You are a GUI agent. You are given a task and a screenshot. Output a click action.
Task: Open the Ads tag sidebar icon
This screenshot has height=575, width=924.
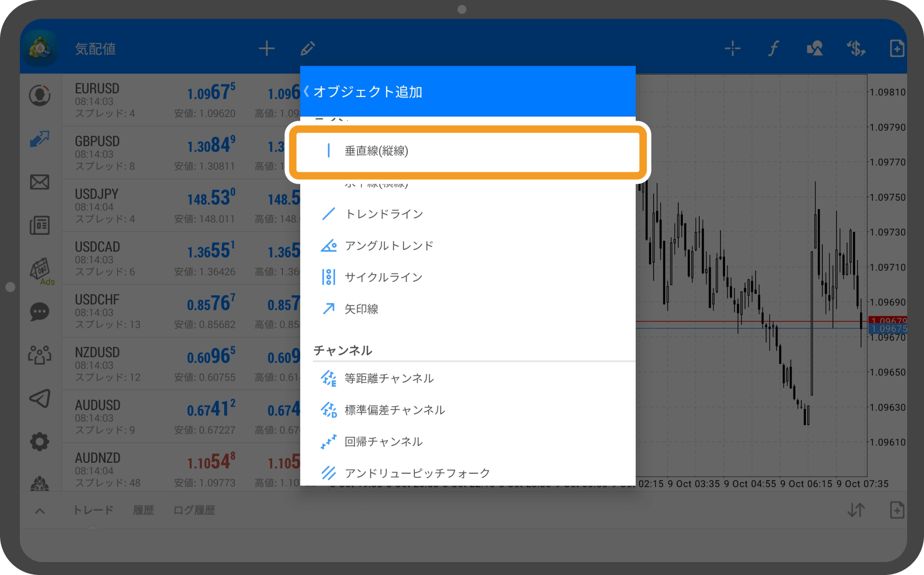(x=42, y=271)
